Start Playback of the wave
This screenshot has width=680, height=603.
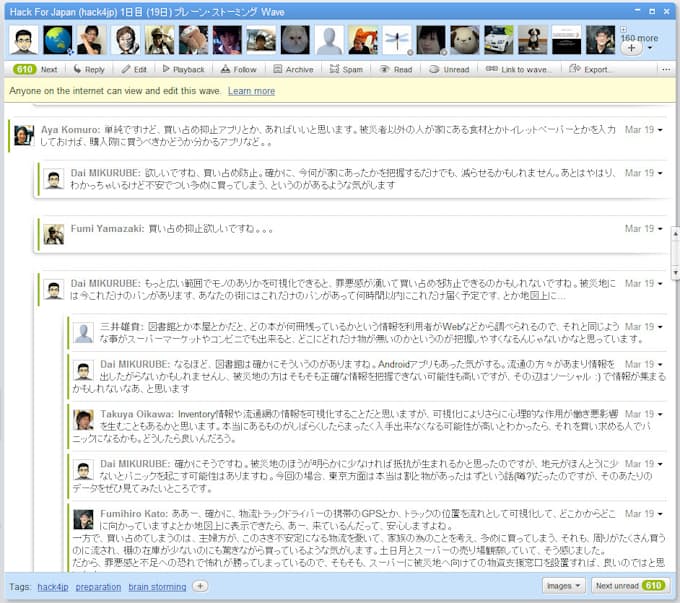click(x=182, y=70)
